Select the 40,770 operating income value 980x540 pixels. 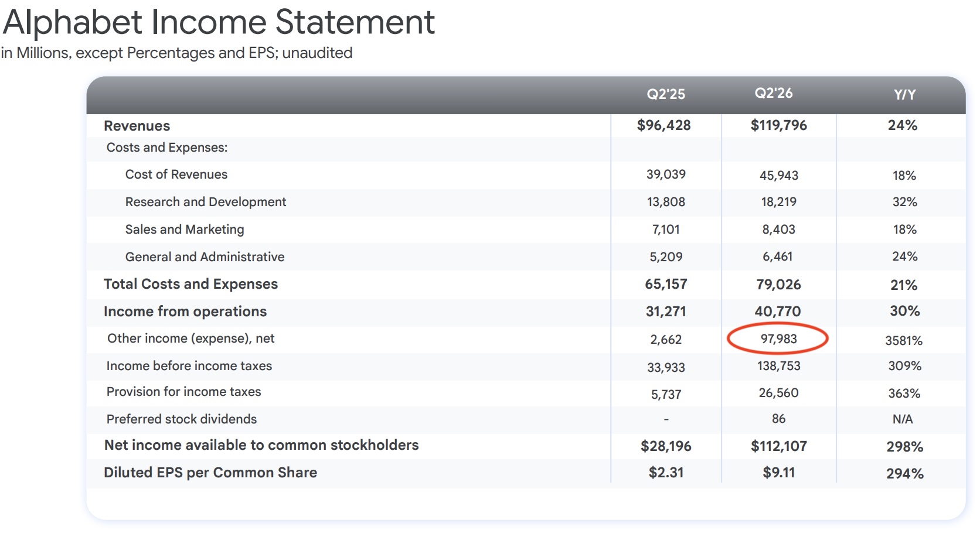tap(778, 312)
